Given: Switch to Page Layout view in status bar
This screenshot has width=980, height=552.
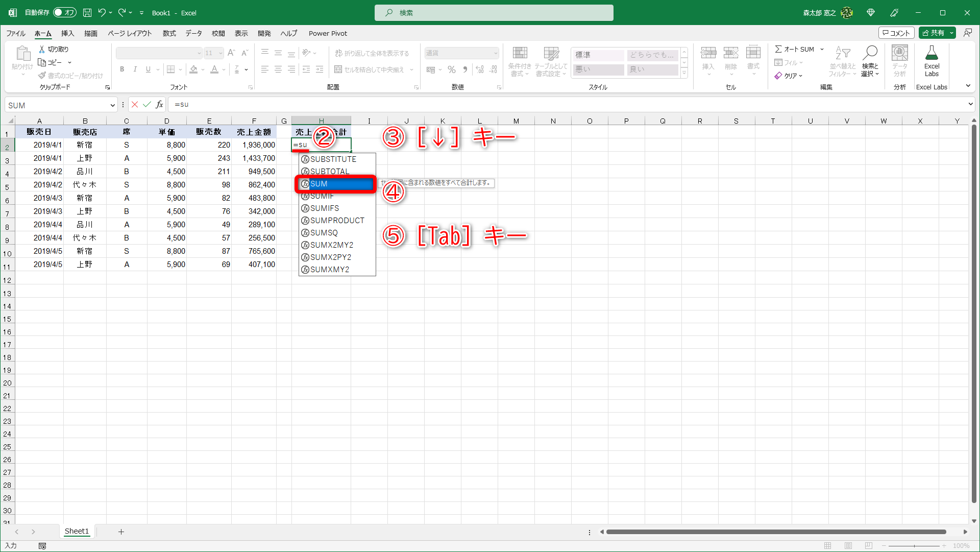Looking at the screenshot, I should click(848, 546).
